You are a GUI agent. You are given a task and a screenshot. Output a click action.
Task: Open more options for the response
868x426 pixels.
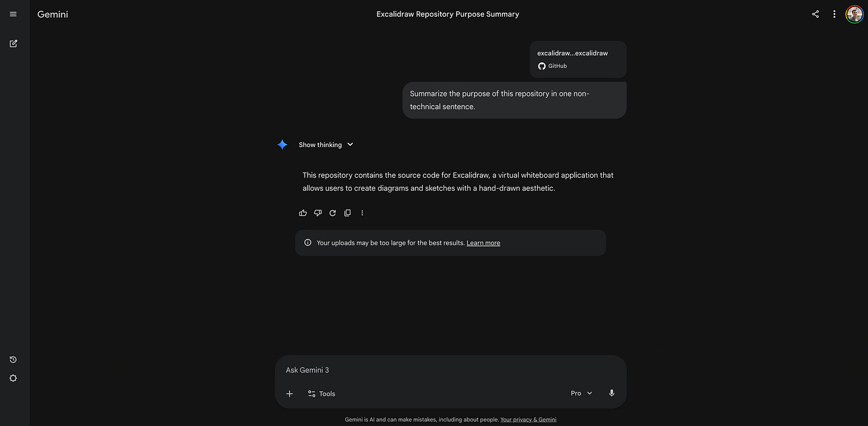[362, 213]
